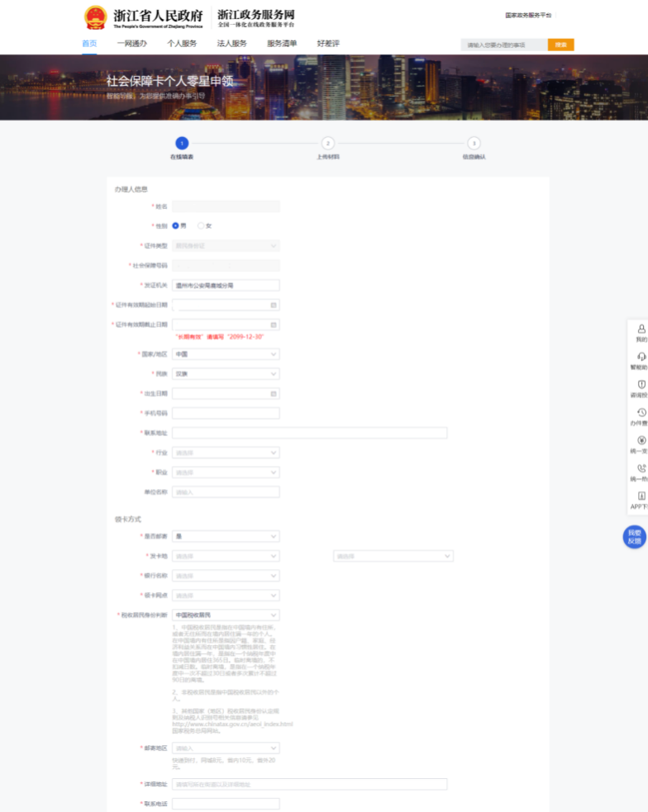
Task: Click the 详细地址 input field
Action: 309,785
